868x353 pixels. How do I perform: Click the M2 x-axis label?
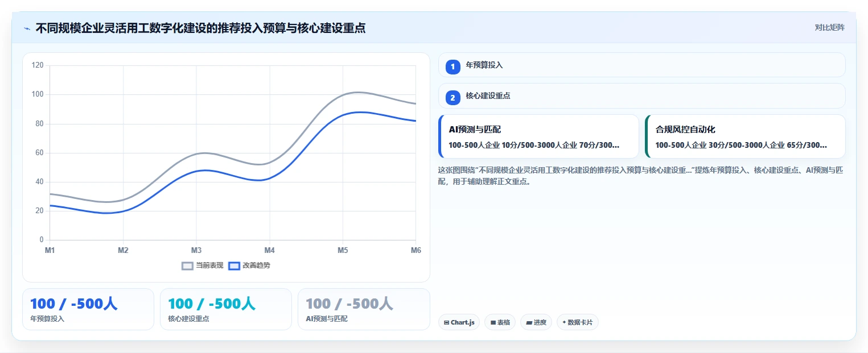(x=123, y=250)
